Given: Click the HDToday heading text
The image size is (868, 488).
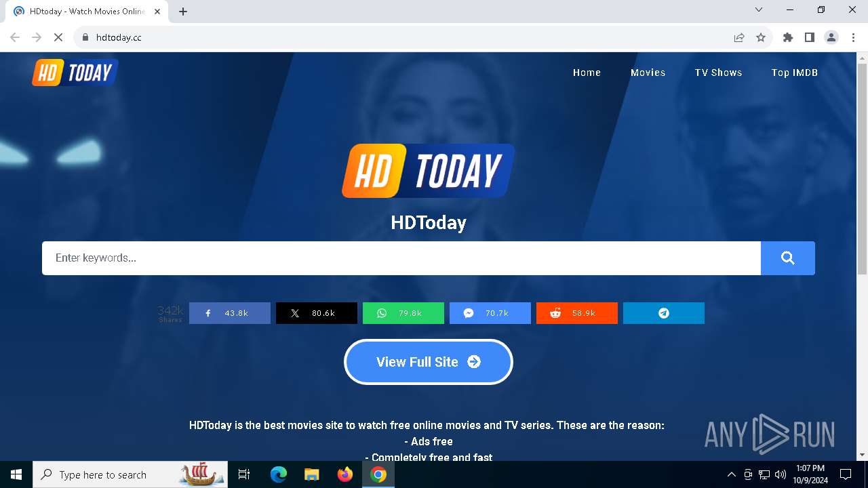Looking at the screenshot, I should [429, 222].
